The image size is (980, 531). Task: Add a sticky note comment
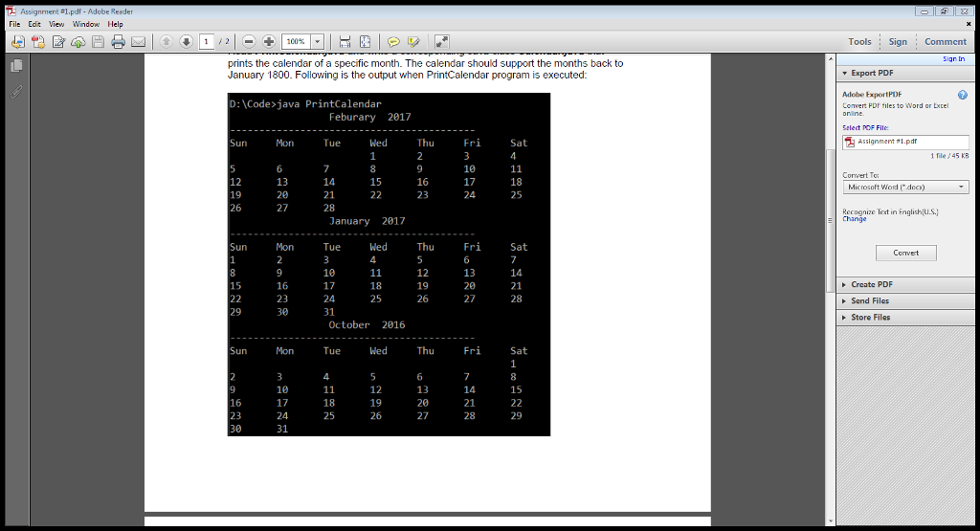[x=393, y=42]
